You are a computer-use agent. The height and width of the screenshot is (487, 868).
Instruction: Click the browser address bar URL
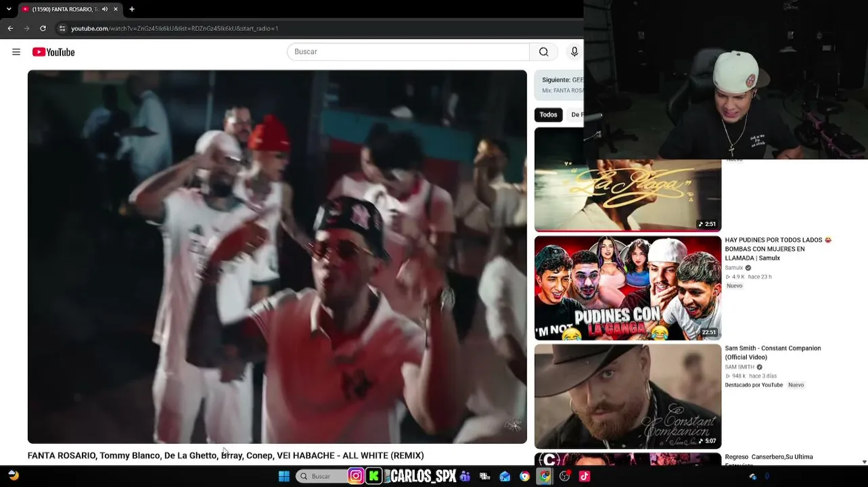tap(175, 28)
